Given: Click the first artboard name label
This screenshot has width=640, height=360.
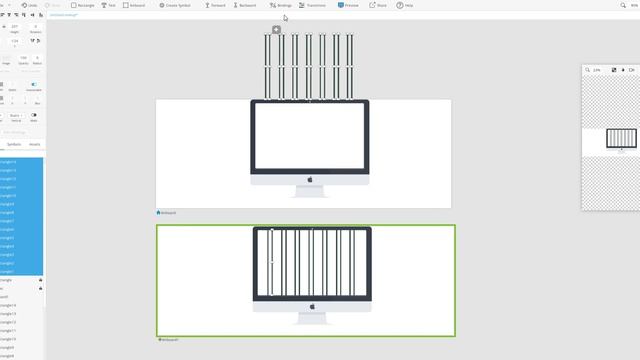Looking at the screenshot, I should coord(167,213).
